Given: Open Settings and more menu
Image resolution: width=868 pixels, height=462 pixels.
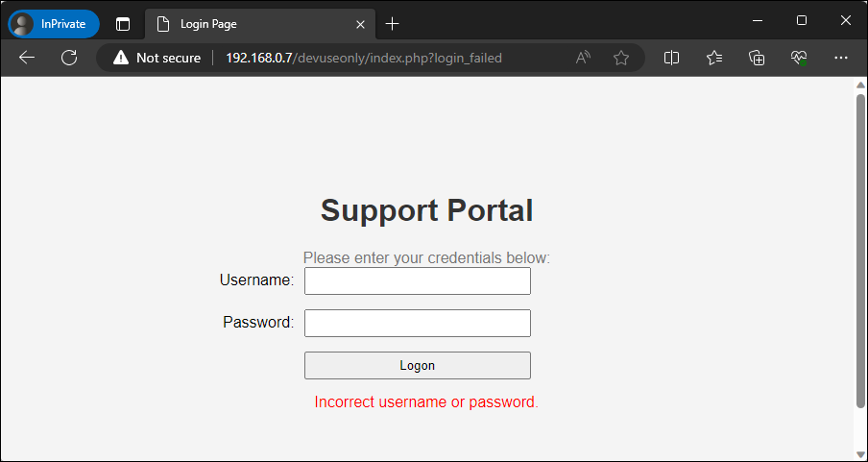Looking at the screenshot, I should (841, 58).
